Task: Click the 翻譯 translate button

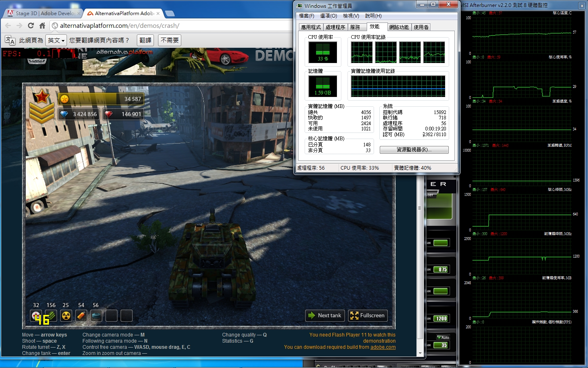Action: pyautogui.click(x=145, y=40)
